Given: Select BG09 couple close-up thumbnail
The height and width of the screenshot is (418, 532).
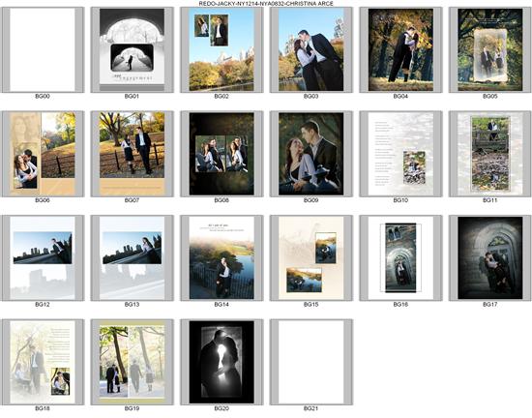Looking at the screenshot, I should (x=311, y=154).
